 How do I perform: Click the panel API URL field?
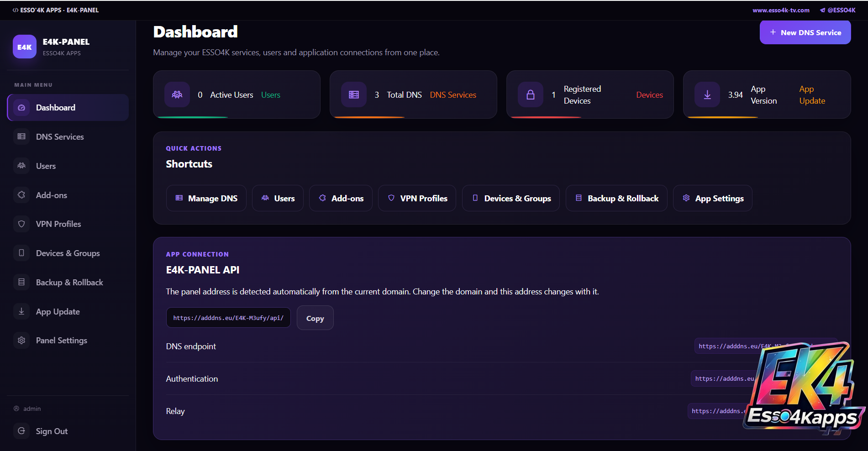click(228, 318)
